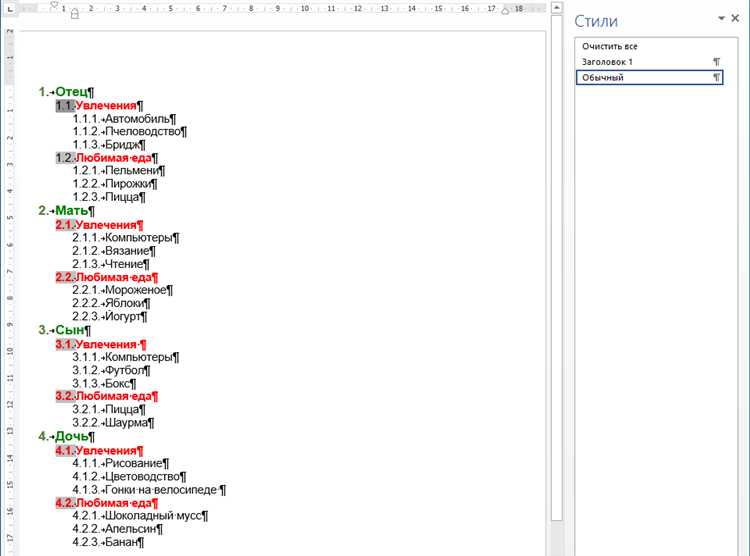Screen dimensions: 750x556
Task: Click the heading text Дочь
Action: click(72, 436)
